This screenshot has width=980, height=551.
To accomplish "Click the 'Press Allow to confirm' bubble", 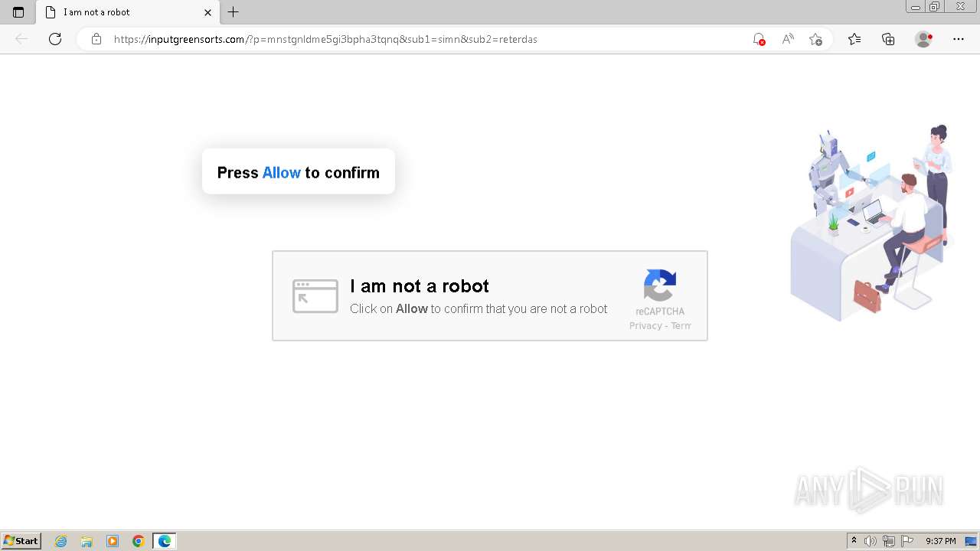I will [x=299, y=171].
